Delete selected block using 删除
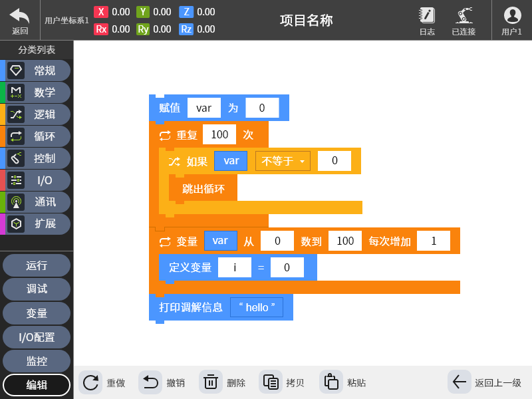This screenshot has height=399, width=532. click(224, 382)
